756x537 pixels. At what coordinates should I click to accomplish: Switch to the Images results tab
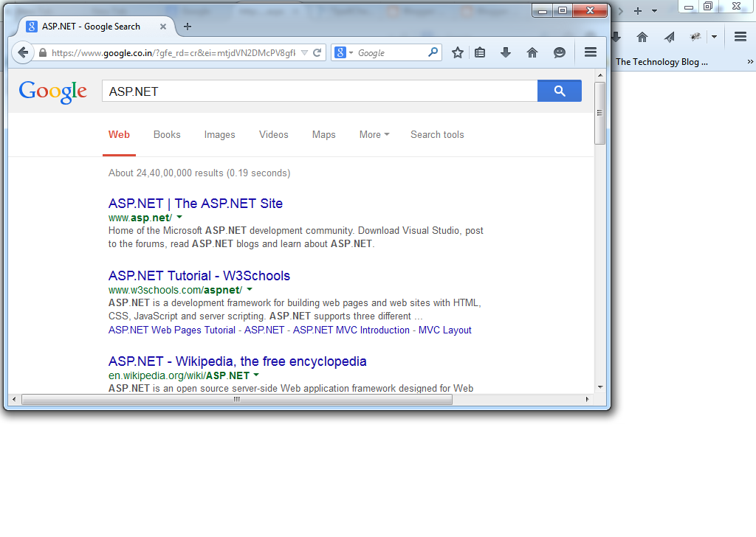coord(219,135)
